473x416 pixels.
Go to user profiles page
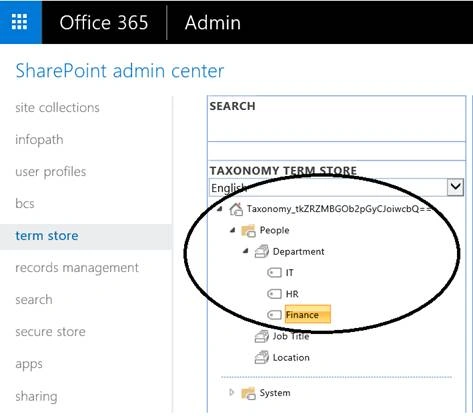click(51, 172)
